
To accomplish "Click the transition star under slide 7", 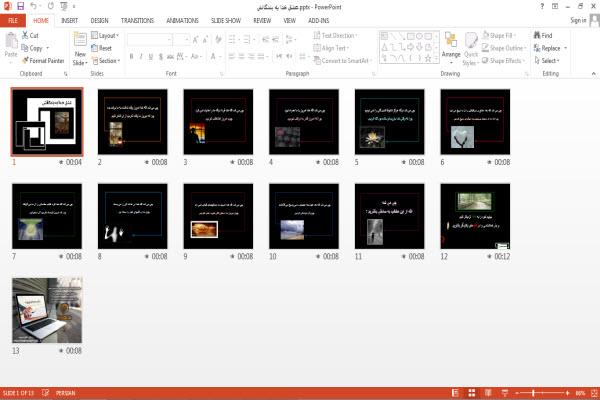I will [61, 256].
